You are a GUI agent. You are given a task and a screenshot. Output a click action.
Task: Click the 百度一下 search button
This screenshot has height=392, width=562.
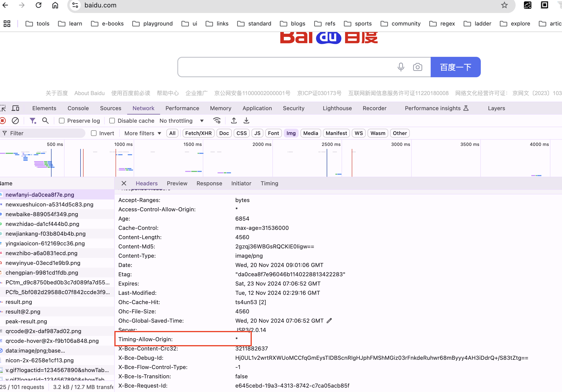click(455, 67)
